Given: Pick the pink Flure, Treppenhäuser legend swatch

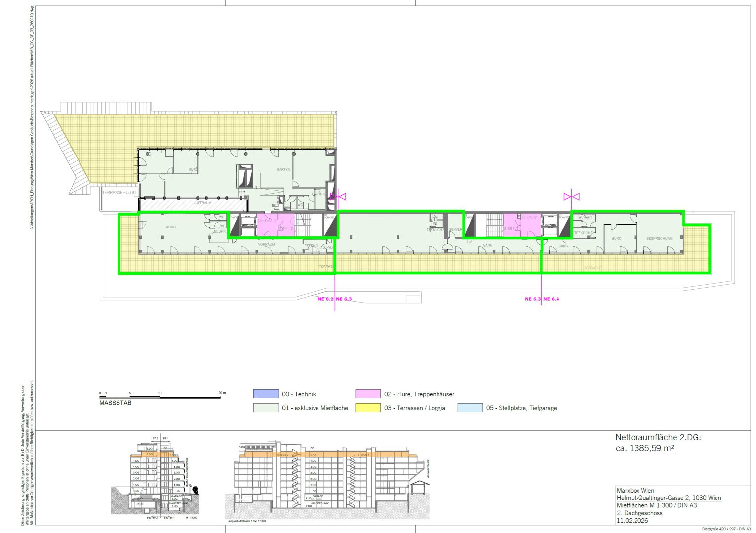Looking at the screenshot, I should point(368,394).
